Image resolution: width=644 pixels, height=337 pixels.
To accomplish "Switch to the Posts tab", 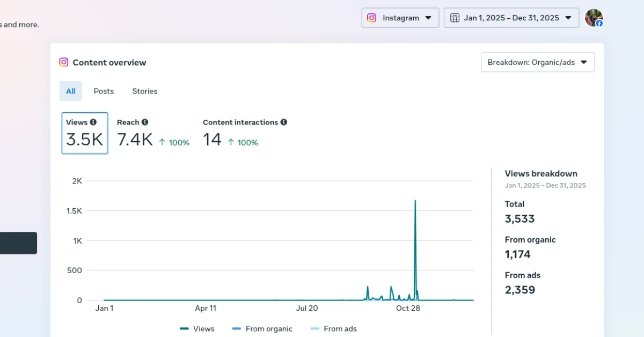I will (104, 91).
